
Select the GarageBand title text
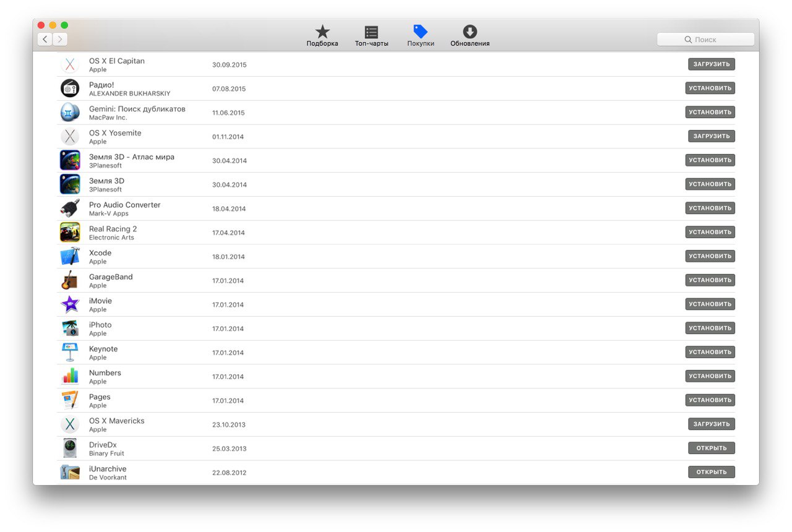coord(111,277)
